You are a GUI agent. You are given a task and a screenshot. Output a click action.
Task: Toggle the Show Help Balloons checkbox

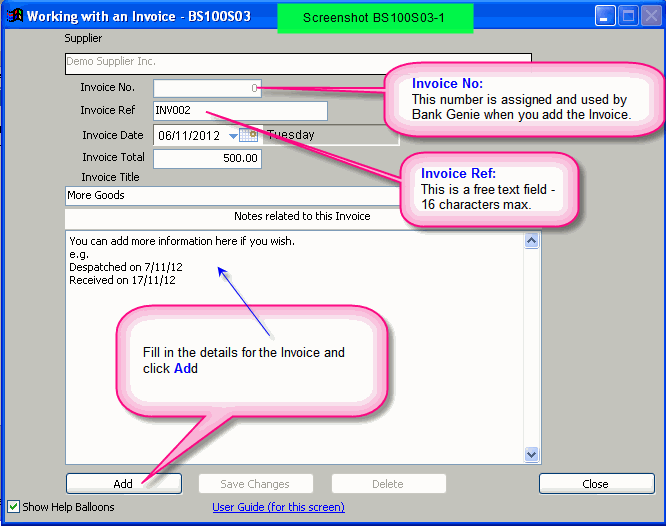(13, 507)
